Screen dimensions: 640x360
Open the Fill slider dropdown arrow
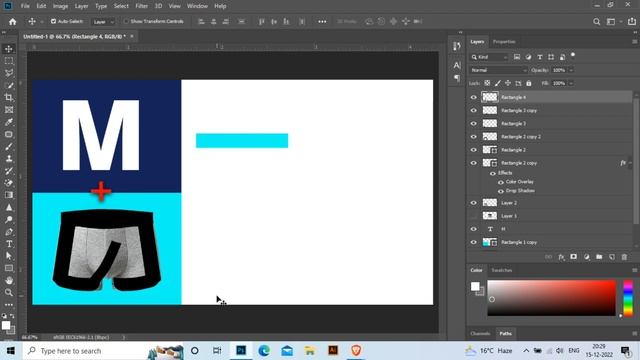pos(571,83)
